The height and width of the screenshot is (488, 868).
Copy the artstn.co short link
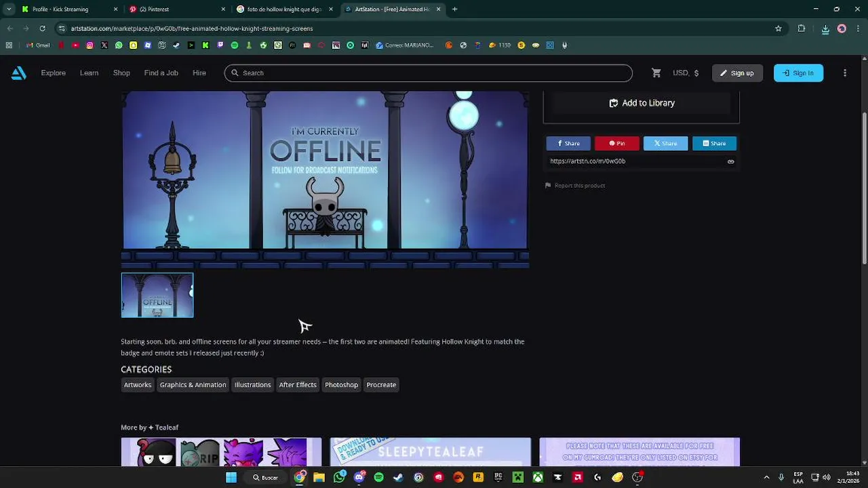(730, 161)
